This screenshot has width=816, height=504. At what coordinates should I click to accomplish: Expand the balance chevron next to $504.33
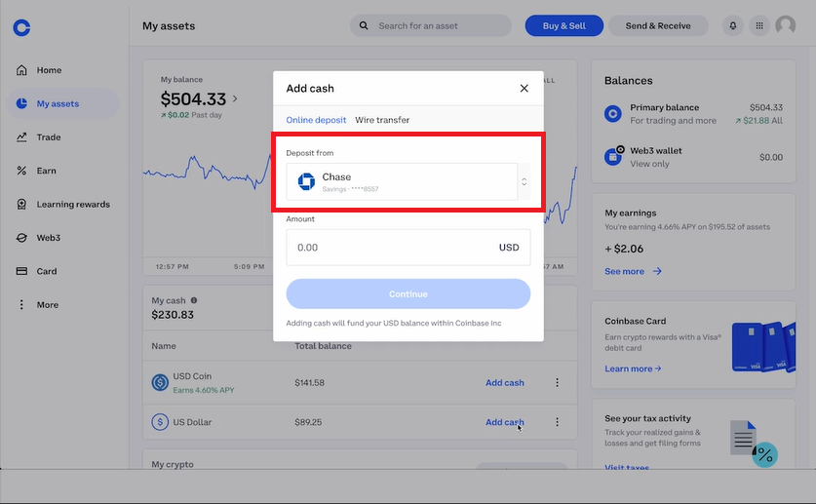235,98
